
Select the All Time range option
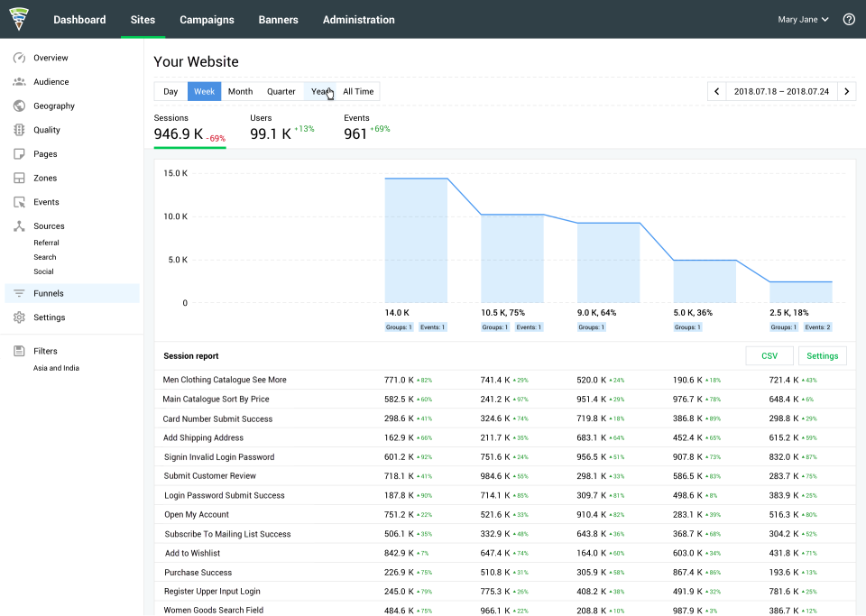[x=358, y=91]
